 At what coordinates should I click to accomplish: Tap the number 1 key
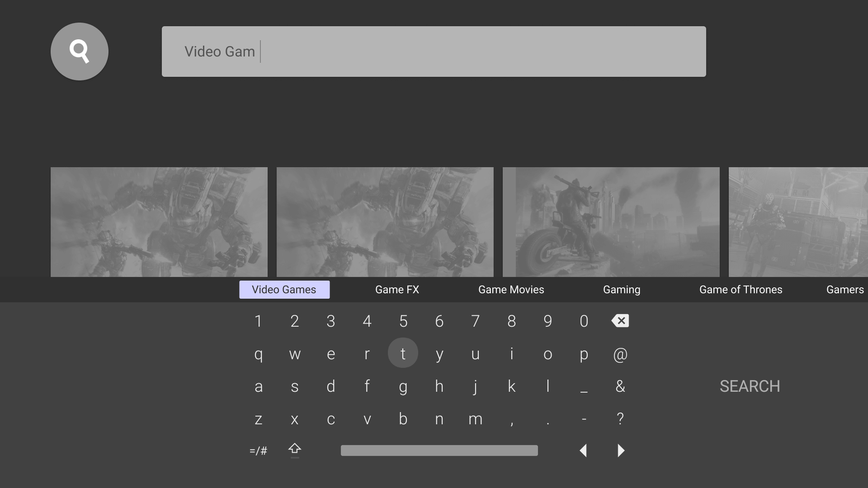pos(258,321)
